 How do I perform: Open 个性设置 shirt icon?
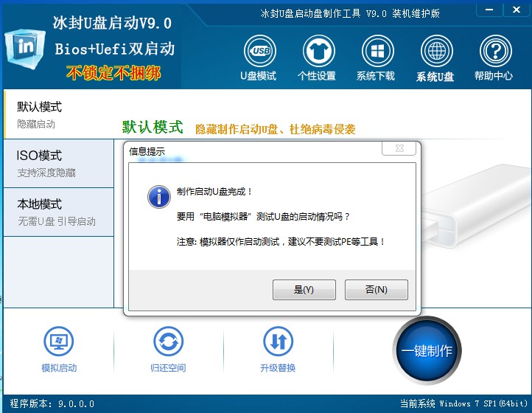tap(318, 51)
